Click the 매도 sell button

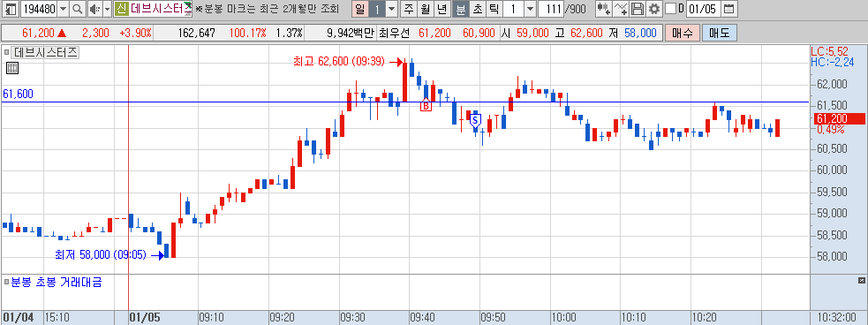720,33
